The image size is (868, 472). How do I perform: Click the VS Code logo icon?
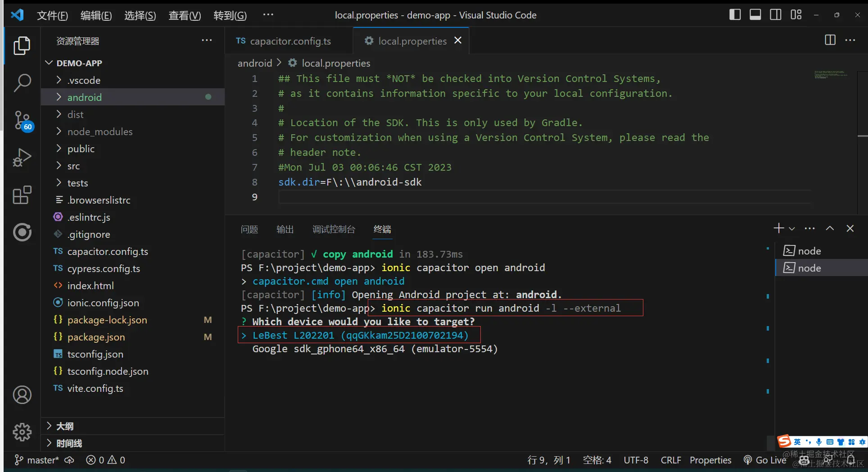point(17,15)
